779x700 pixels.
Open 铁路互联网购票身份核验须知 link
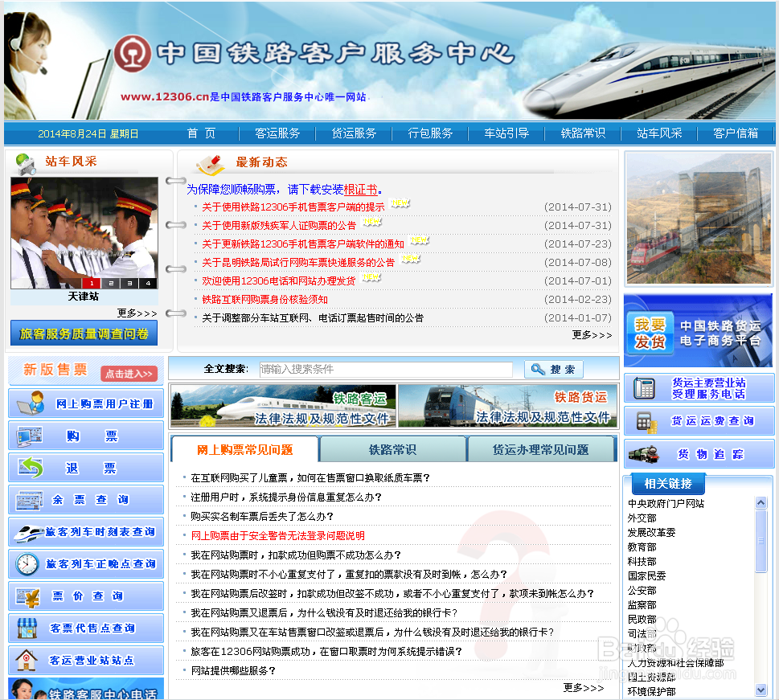264,300
